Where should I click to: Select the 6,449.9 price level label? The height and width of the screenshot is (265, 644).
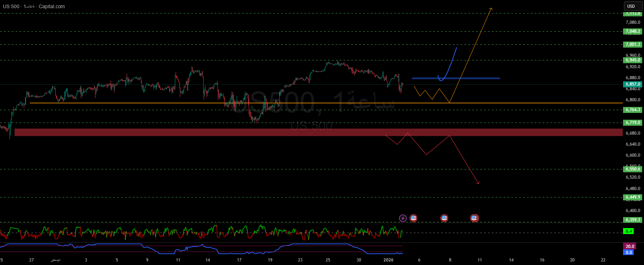pyautogui.click(x=633, y=197)
